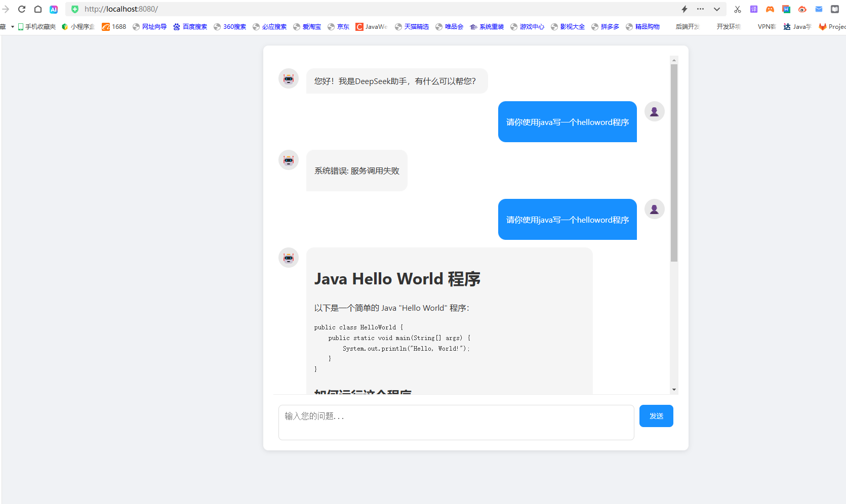The image size is (846, 504).
Task: Click the user avatar beside first question
Action: (x=654, y=111)
